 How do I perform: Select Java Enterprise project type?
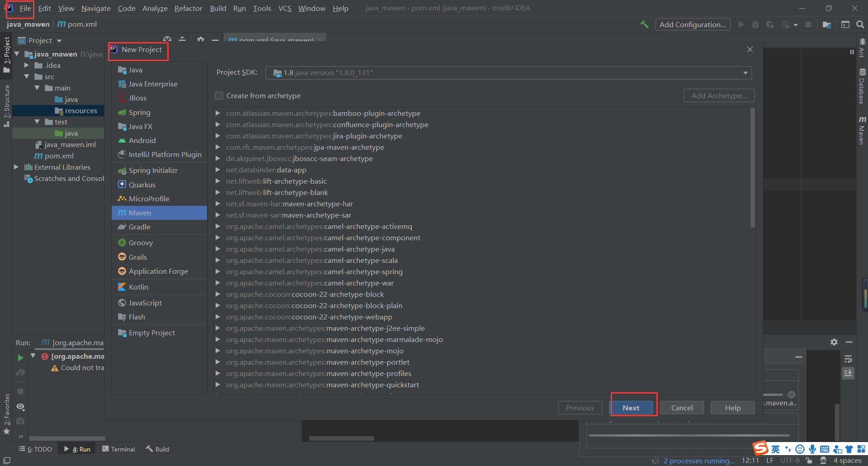(159, 84)
